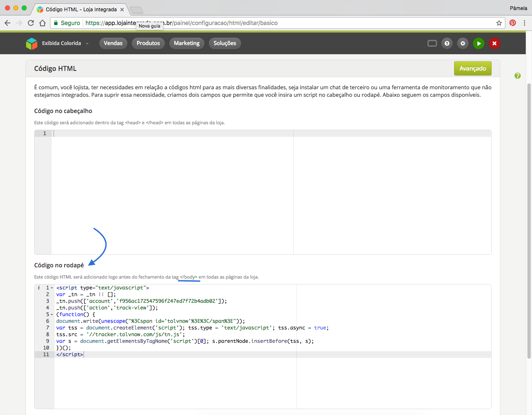Open the Soluções menu
532x415 pixels.
tap(225, 43)
